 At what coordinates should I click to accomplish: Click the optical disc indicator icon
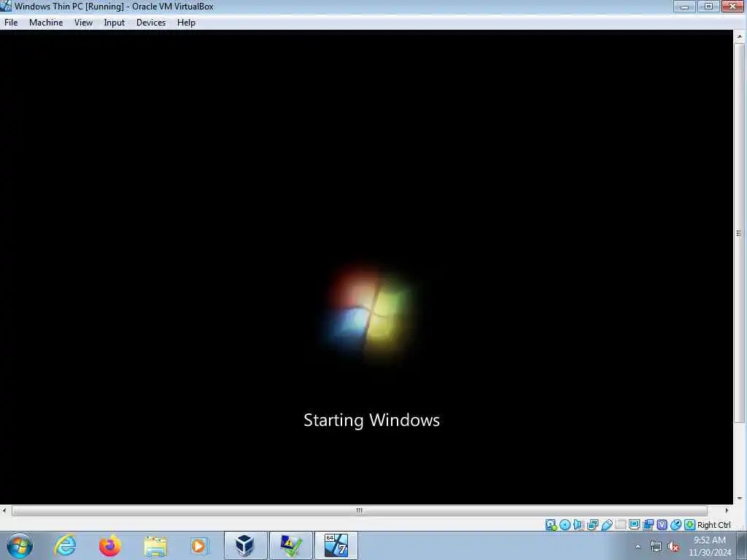(x=565, y=525)
